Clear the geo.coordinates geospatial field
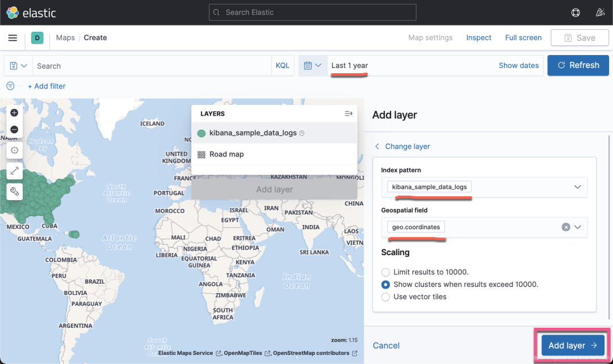The image size is (613, 364). click(x=566, y=227)
